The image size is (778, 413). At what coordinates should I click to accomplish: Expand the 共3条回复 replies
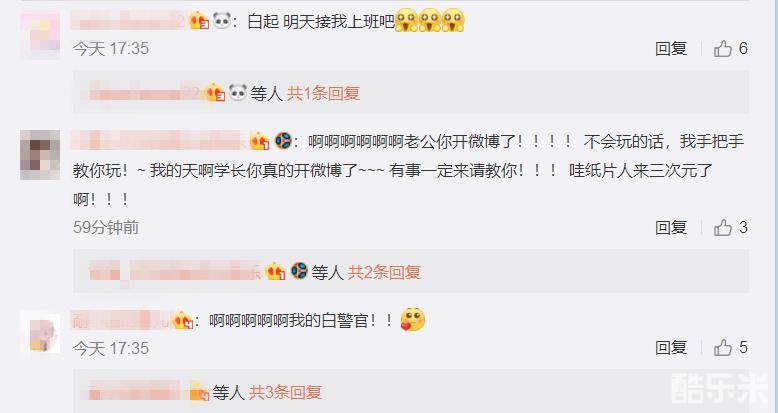pos(285,393)
